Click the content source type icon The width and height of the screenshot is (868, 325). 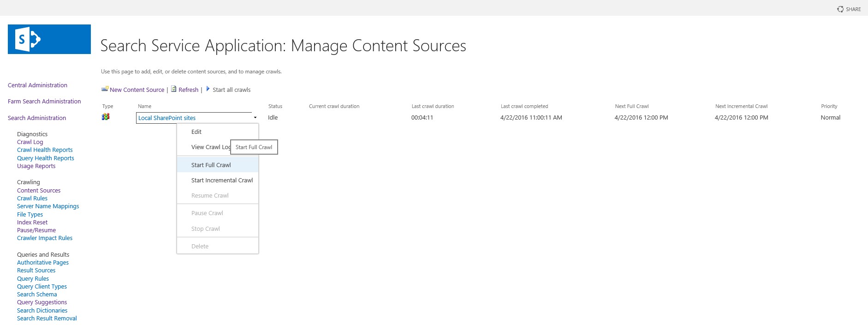click(x=106, y=117)
